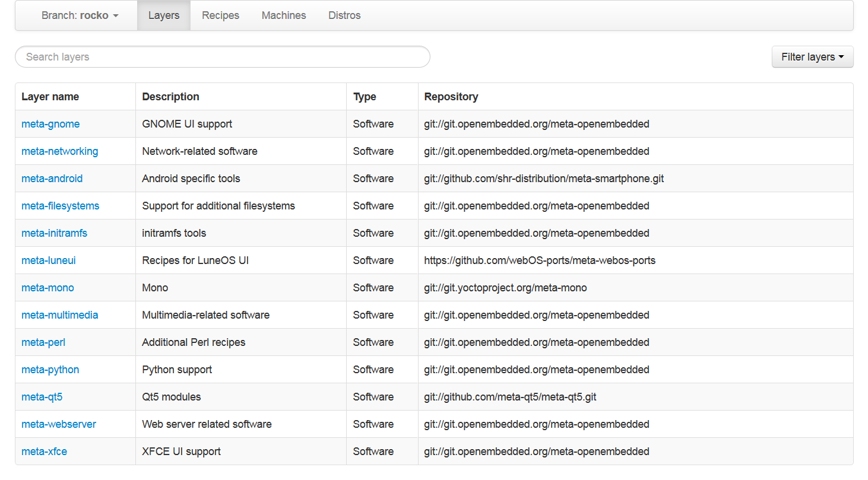The image size is (868, 480).
Task: Select the XFCE UI support description
Action: click(x=182, y=452)
